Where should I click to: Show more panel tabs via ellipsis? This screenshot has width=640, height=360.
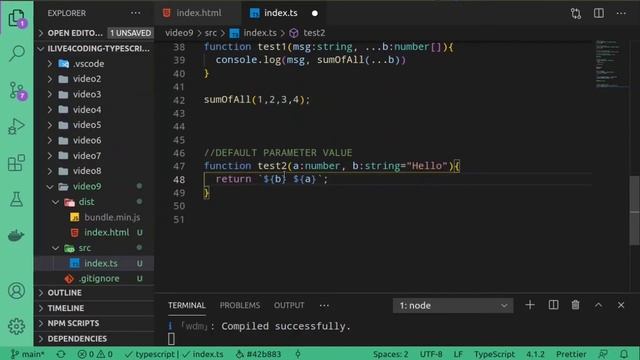(324, 305)
